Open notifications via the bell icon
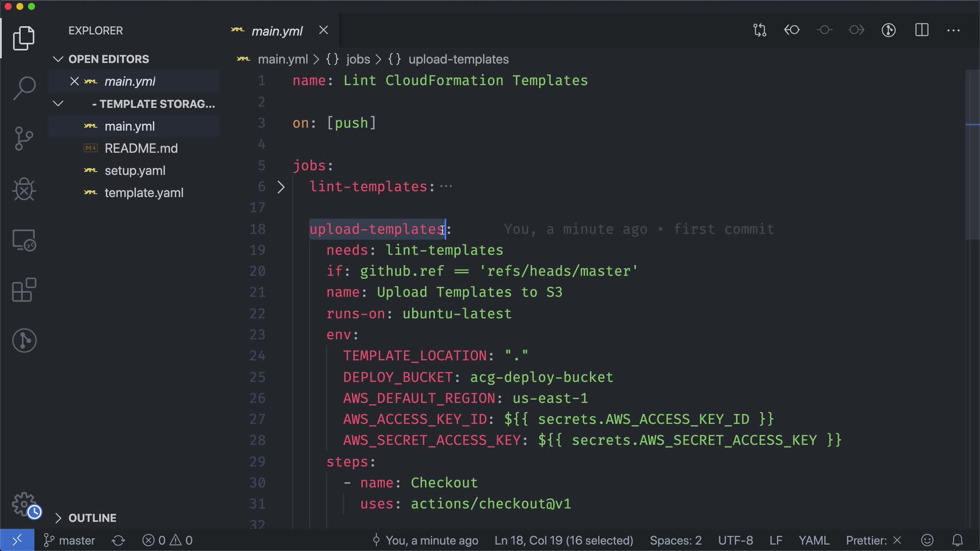 tap(958, 540)
